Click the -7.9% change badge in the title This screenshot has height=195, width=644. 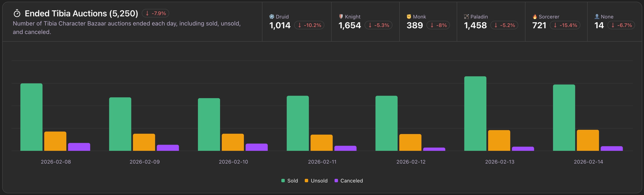(156, 13)
